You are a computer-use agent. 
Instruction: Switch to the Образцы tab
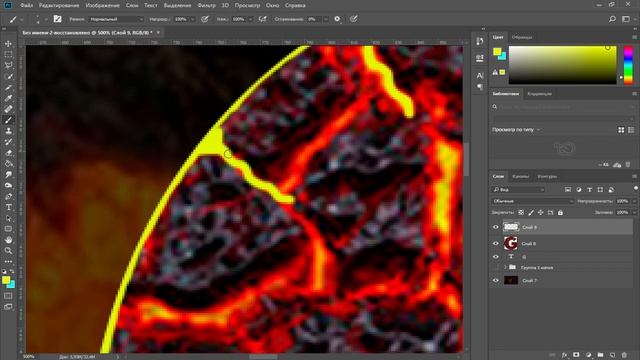[522, 37]
